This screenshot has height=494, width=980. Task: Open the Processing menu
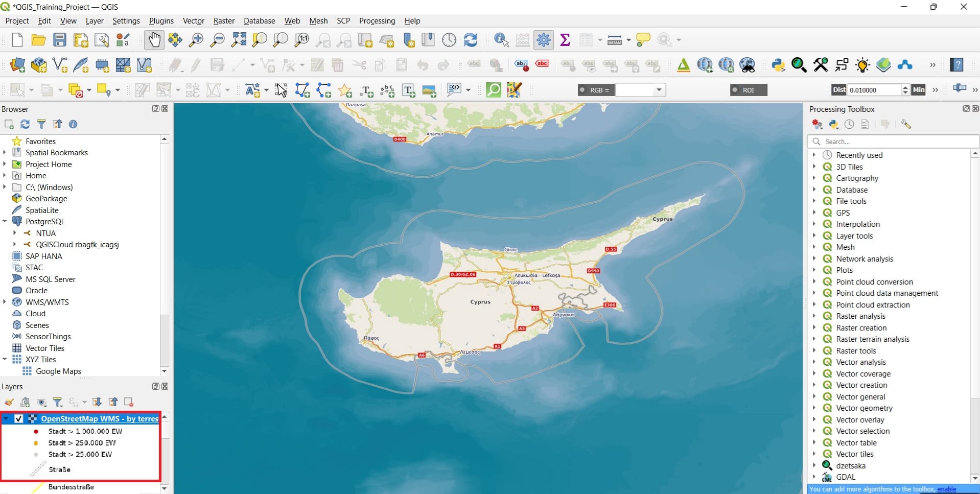pyautogui.click(x=377, y=21)
